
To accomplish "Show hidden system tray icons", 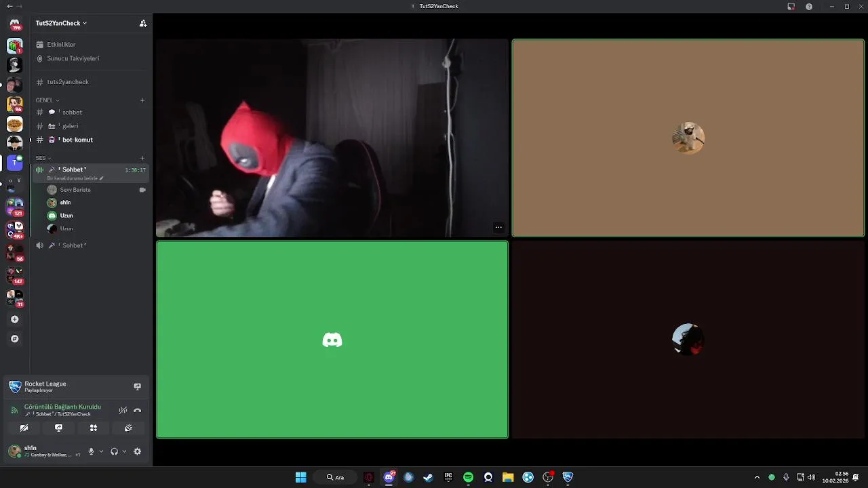I will pyautogui.click(x=757, y=477).
